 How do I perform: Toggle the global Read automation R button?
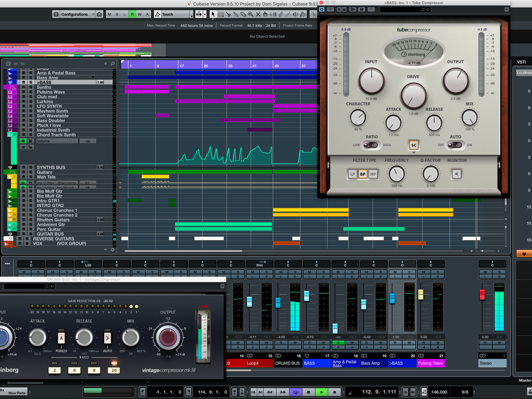coord(132,14)
